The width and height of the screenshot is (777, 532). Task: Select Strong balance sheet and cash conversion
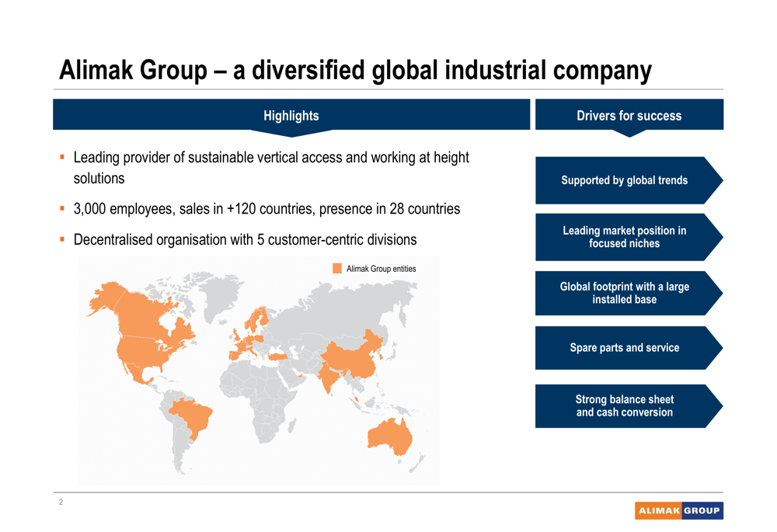pos(629,405)
